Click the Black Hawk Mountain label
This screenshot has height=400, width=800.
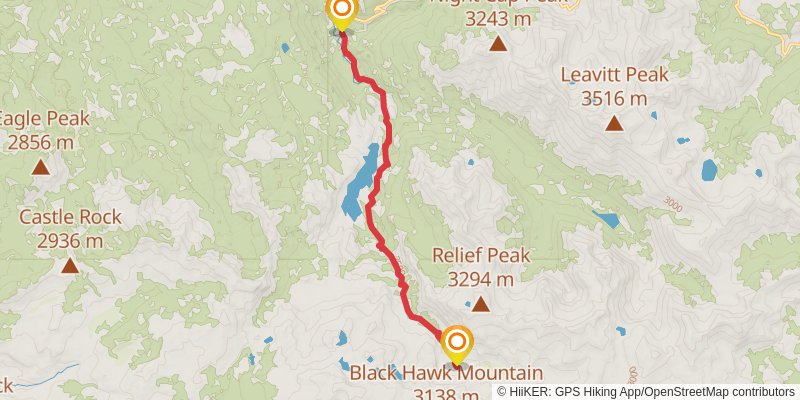pos(446,373)
